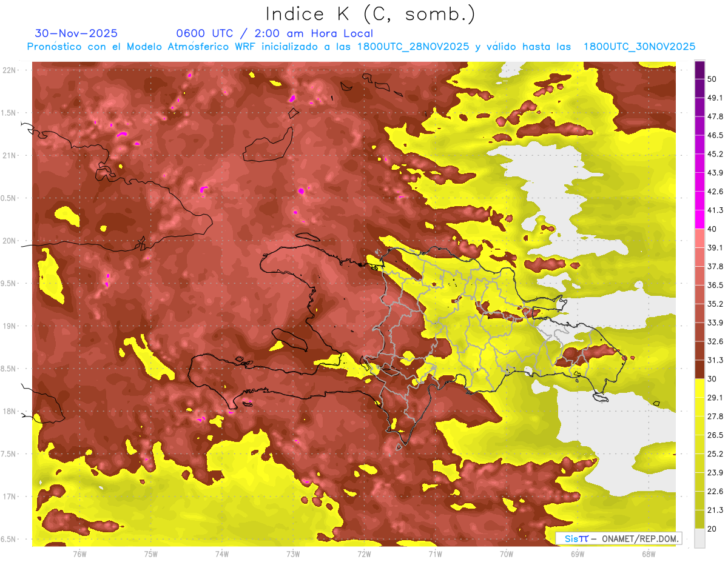Click the colorbar value label '30'
This screenshot has width=728, height=562.
click(x=713, y=379)
